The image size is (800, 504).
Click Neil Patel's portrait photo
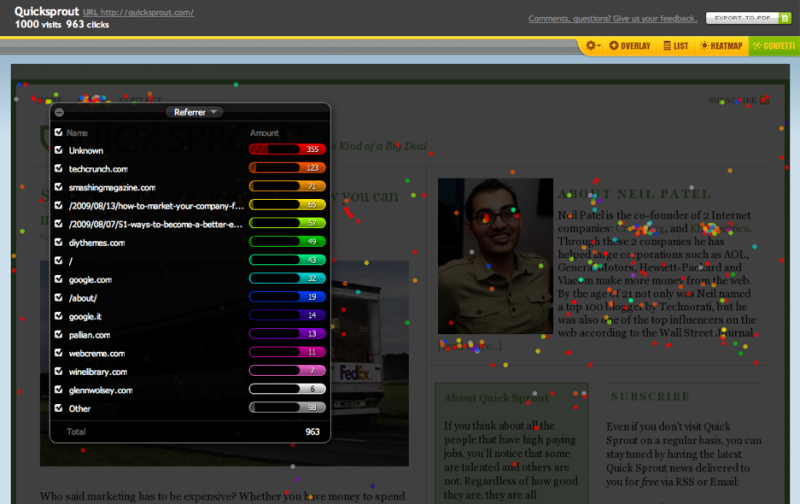495,256
